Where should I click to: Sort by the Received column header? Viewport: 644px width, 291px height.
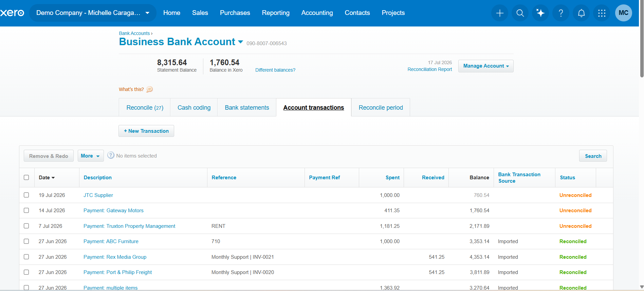tap(433, 178)
